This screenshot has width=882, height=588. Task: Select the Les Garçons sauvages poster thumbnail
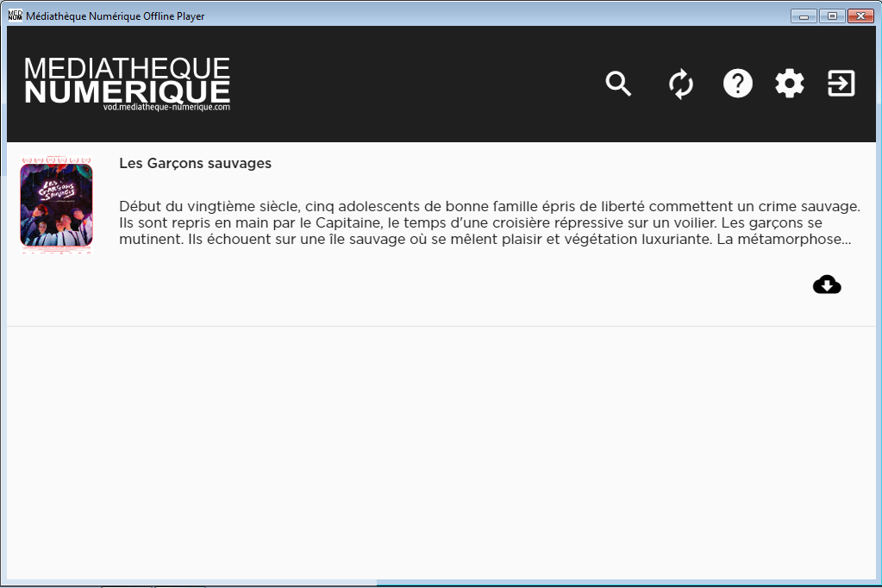[x=56, y=205]
